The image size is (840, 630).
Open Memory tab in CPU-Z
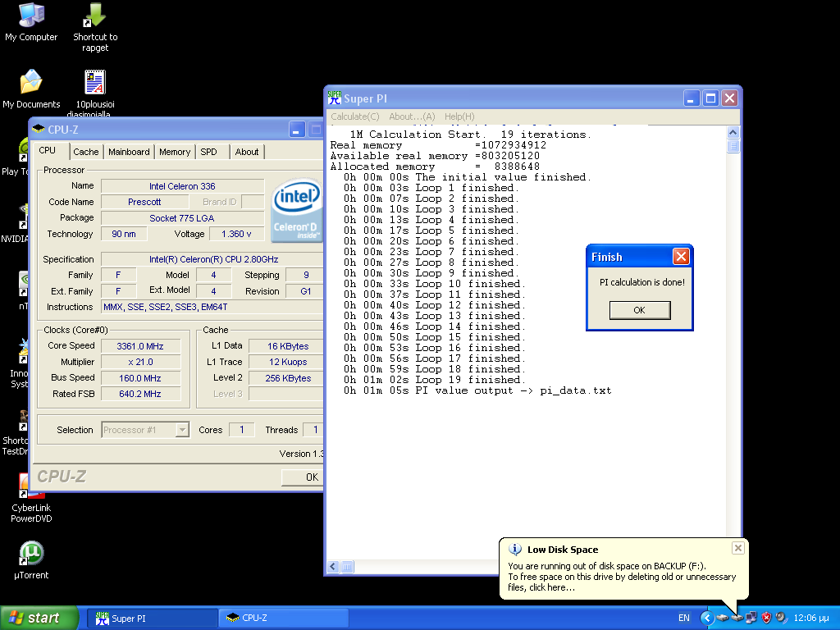[x=175, y=152]
